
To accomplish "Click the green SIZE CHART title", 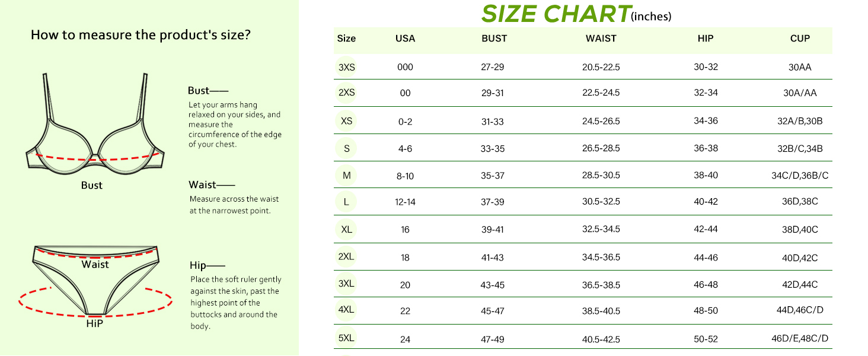I will click(x=556, y=13).
